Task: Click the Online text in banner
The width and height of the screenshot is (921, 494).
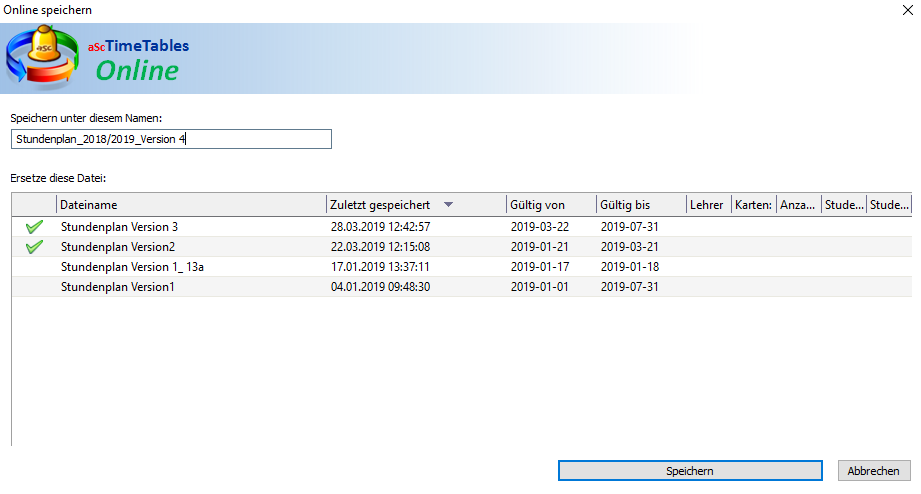Action: (137, 70)
